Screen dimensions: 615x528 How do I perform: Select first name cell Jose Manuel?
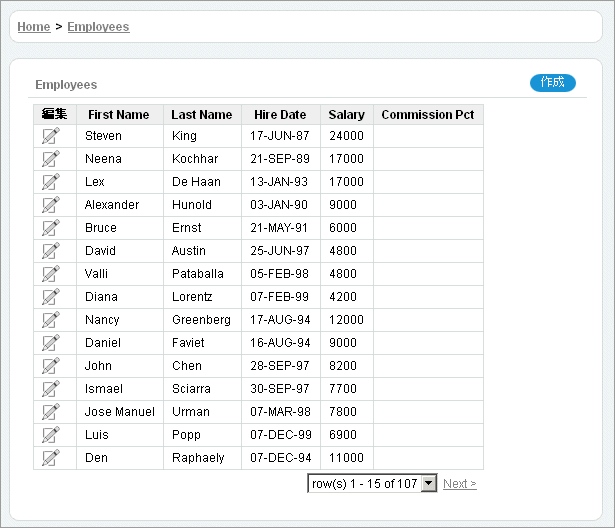tap(120, 412)
